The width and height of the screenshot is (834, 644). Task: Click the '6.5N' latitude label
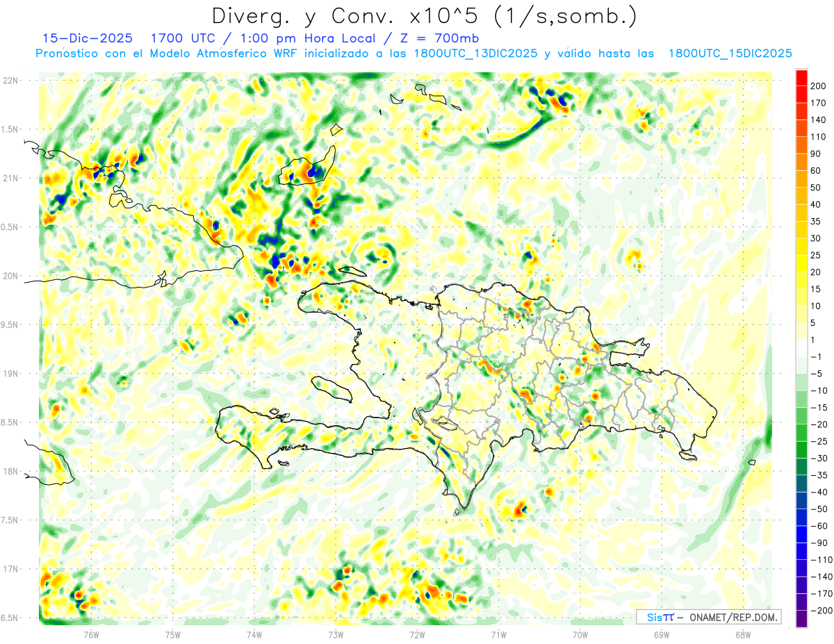tap(10, 618)
